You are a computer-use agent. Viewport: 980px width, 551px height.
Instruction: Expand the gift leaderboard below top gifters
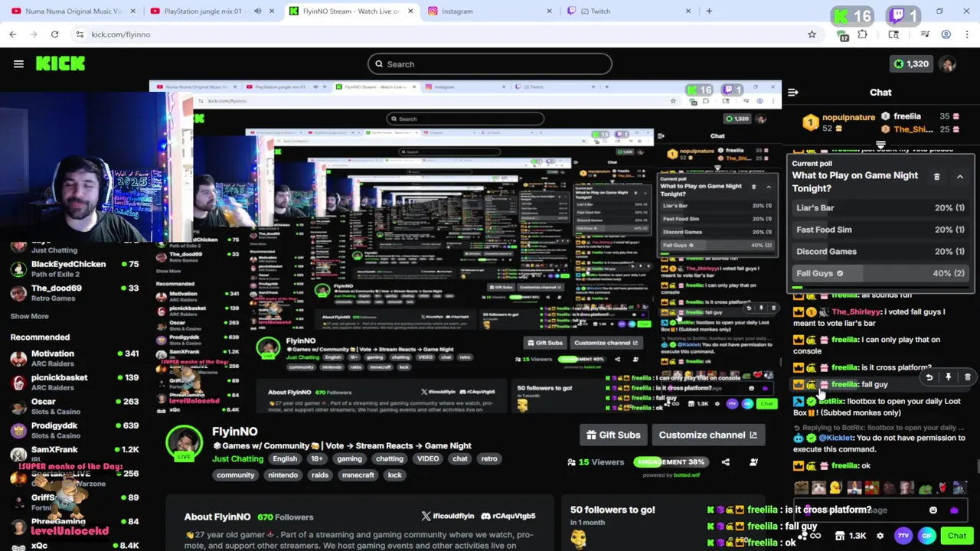pos(880,145)
